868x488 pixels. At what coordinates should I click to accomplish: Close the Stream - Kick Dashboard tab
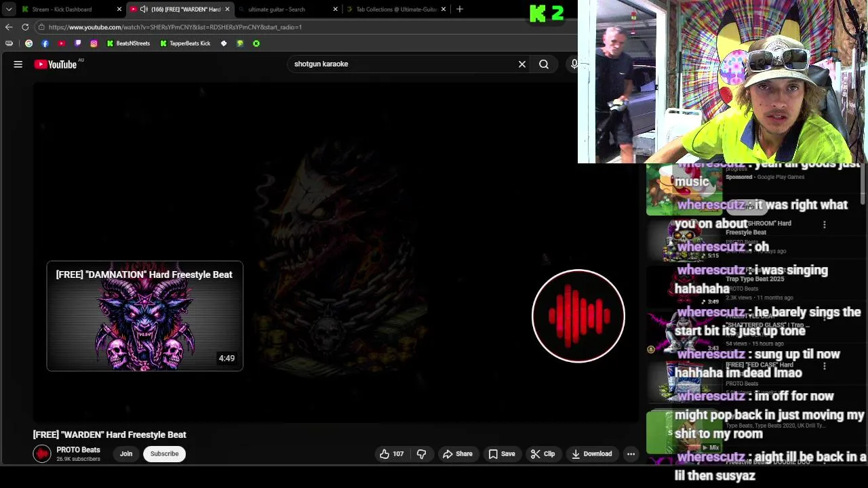(x=119, y=9)
